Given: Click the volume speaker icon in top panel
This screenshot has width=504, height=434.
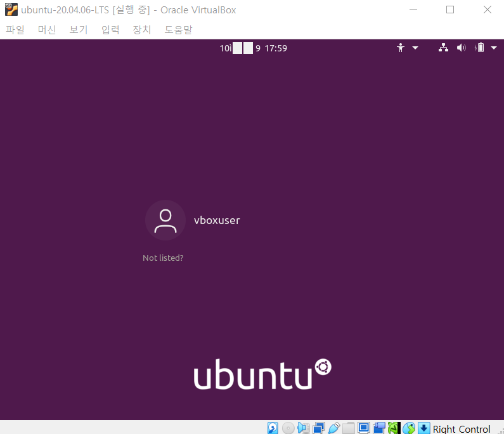Looking at the screenshot, I should click(462, 48).
